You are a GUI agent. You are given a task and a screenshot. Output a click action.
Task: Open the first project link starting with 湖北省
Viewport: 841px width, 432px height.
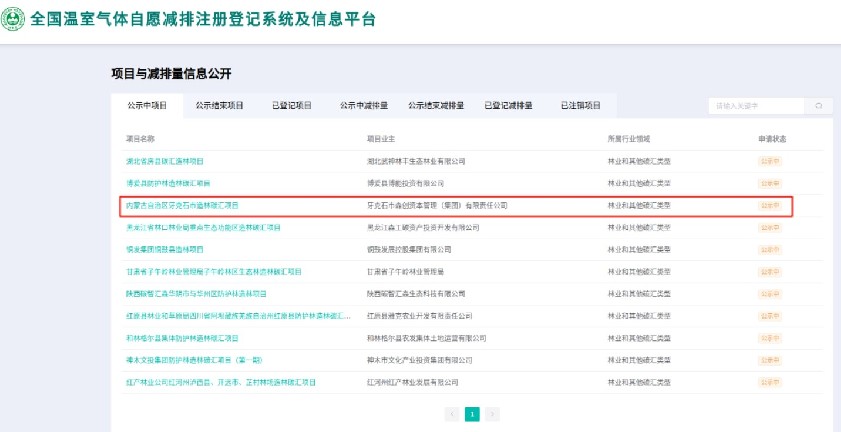pyautogui.click(x=164, y=161)
